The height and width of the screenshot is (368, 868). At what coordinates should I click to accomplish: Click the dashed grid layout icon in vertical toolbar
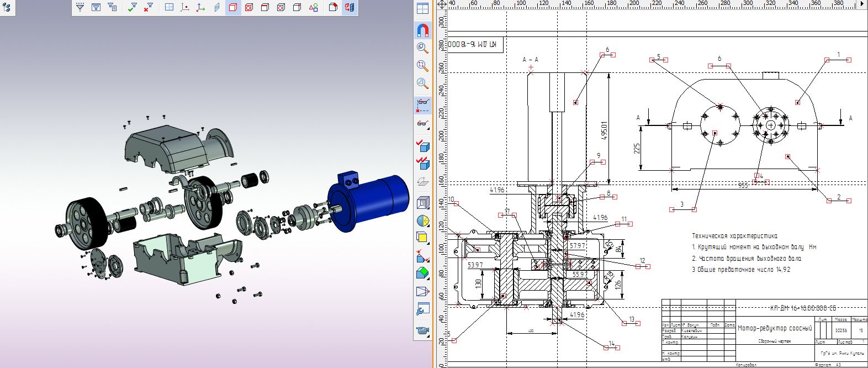coord(422,9)
